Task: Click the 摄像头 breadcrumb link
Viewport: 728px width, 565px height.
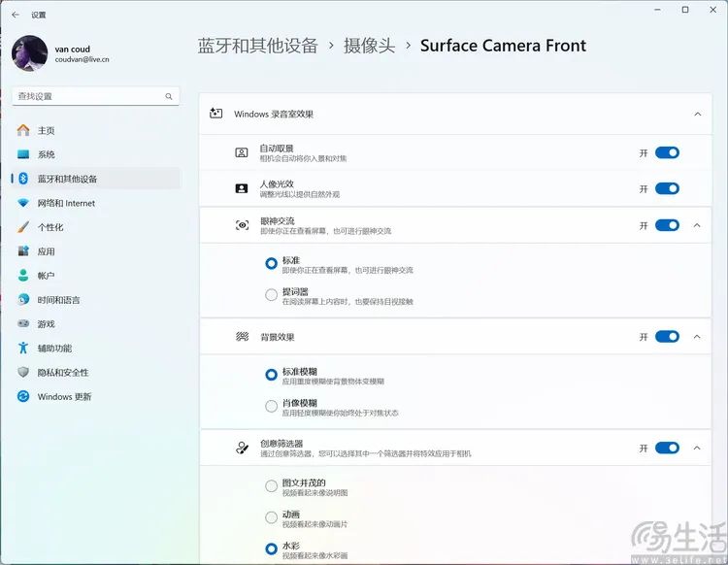Action: [x=371, y=46]
